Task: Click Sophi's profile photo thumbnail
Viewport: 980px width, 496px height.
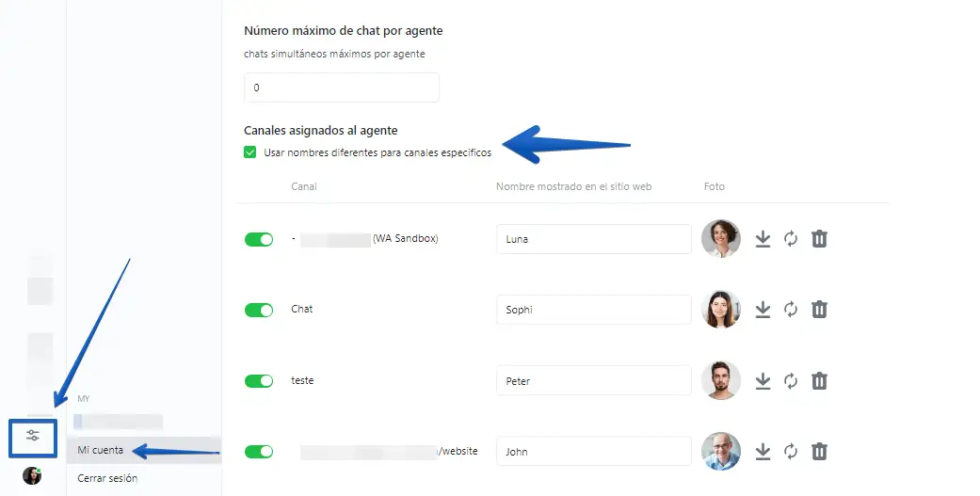Action: coord(720,310)
